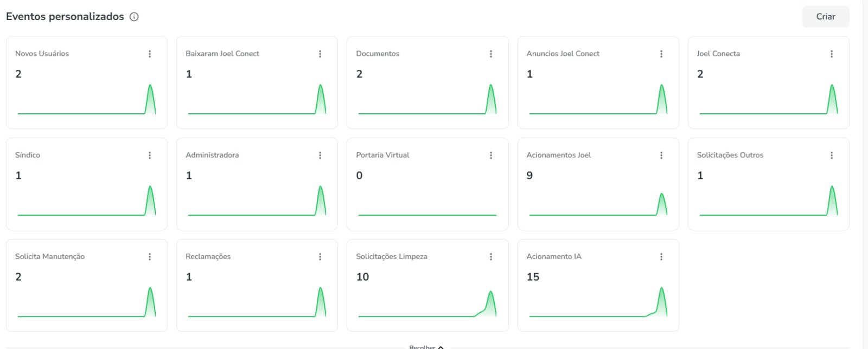The height and width of the screenshot is (349, 868).
Task: Click the Solicita Manutenção three-dot icon
Action: point(150,256)
